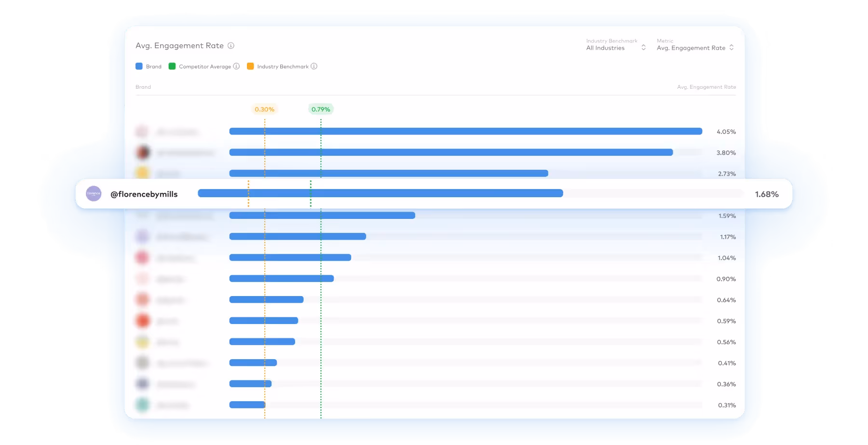The height and width of the screenshot is (445, 868).
Task: Select the teal avatar of the bottom brand
Action: coord(142,405)
